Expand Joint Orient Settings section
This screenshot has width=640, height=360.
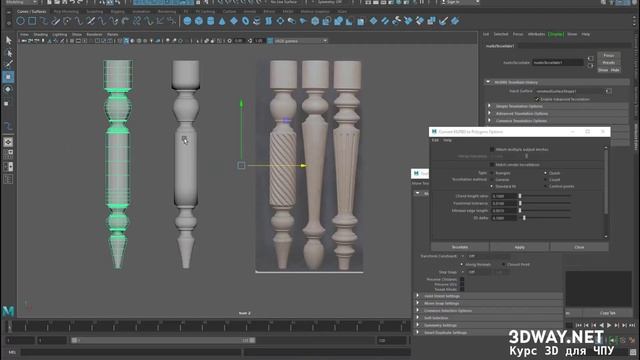click(488, 296)
